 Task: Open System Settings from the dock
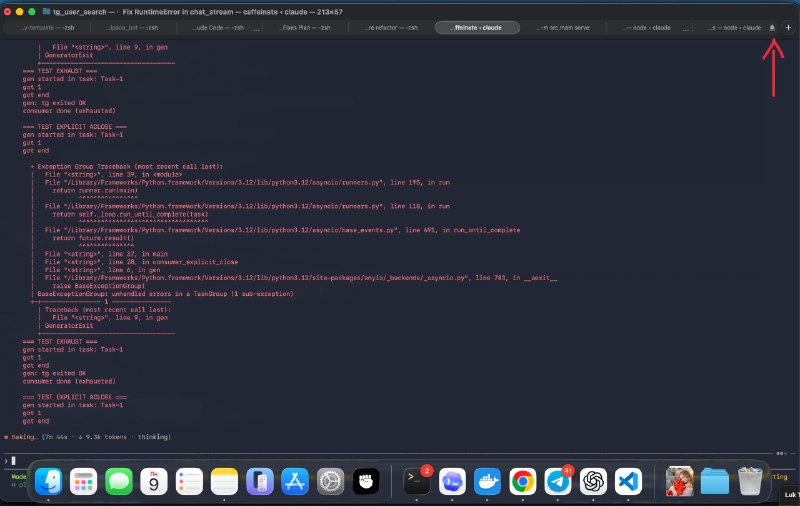click(331, 481)
